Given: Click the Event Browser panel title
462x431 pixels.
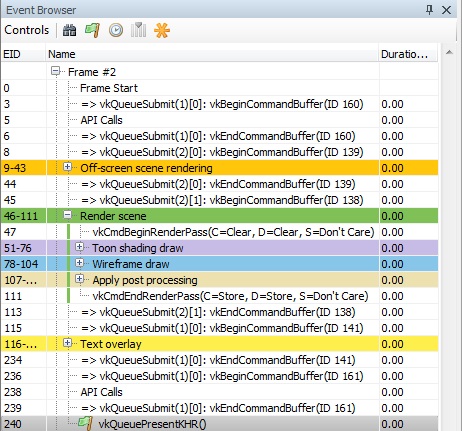Looking at the screenshot, I should (x=41, y=10).
